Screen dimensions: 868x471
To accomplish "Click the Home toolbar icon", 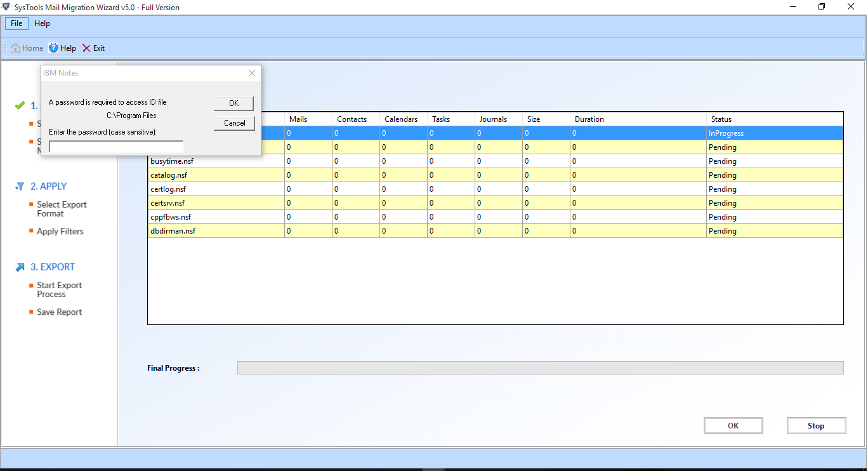I will coord(16,48).
